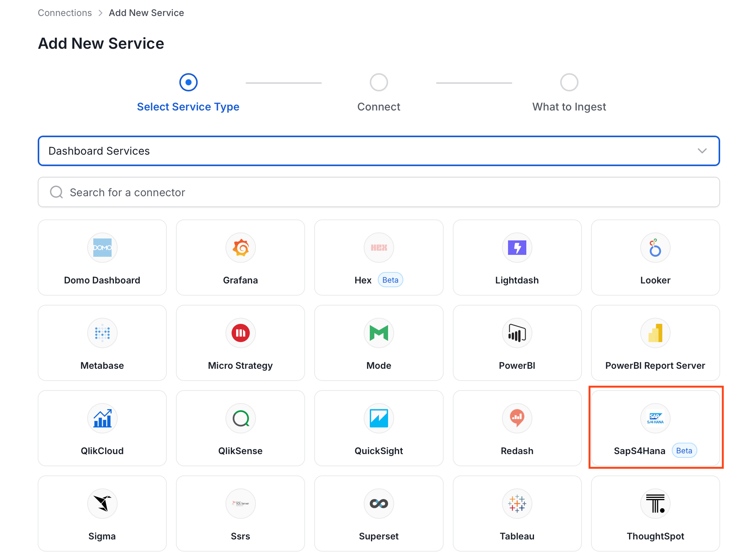Screen dimensions: 751x560
Task: Click the dropdown chevron arrow
Action: tap(702, 151)
